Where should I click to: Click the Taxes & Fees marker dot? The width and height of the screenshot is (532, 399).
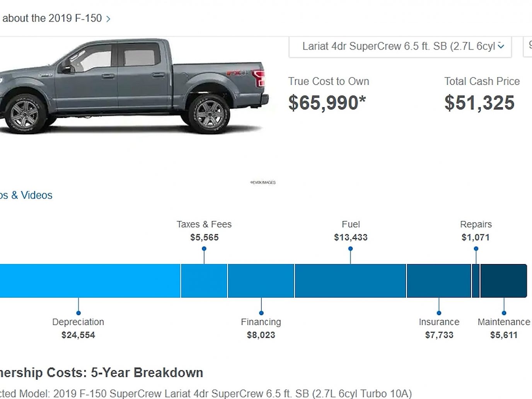click(204, 249)
